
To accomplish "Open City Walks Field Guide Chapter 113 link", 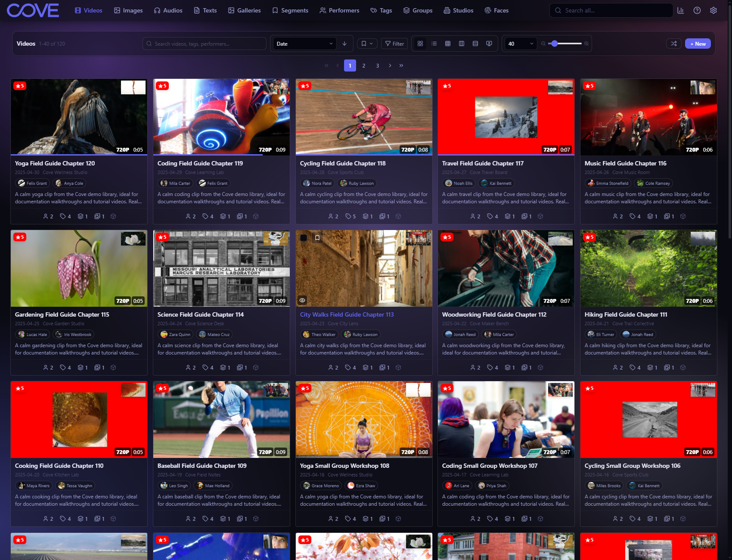I will click(x=347, y=314).
